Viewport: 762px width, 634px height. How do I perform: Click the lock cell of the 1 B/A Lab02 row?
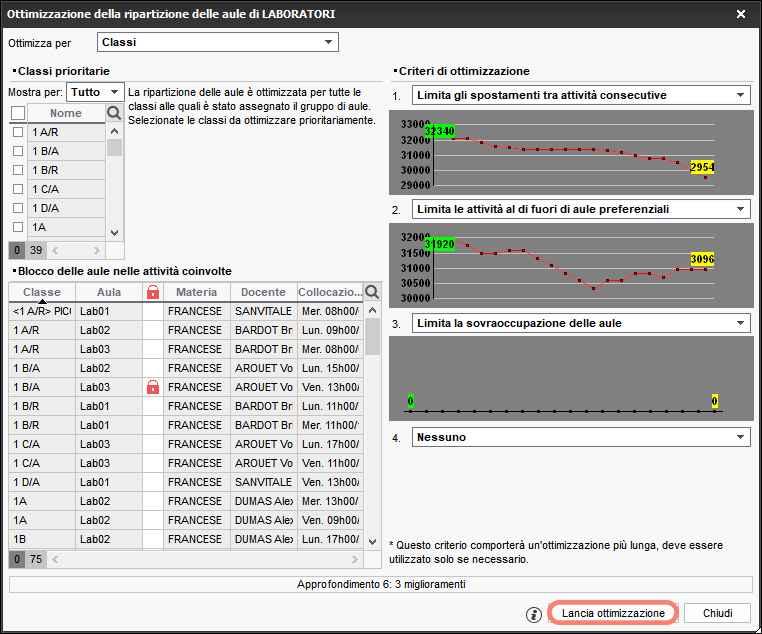point(153,368)
